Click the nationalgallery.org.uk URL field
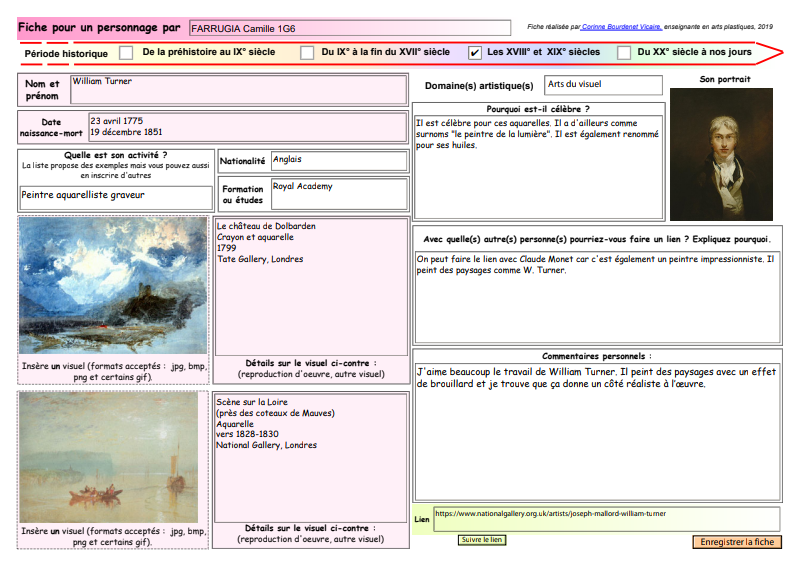The width and height of the screenshot is (800, 566). click(606, 518)
